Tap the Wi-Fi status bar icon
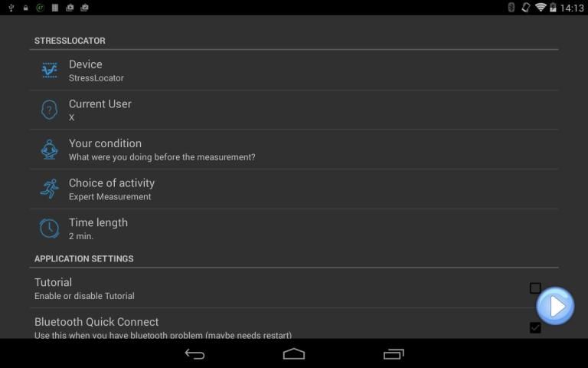The width and height of the screenshot is (588, 368). pos(541,7)
